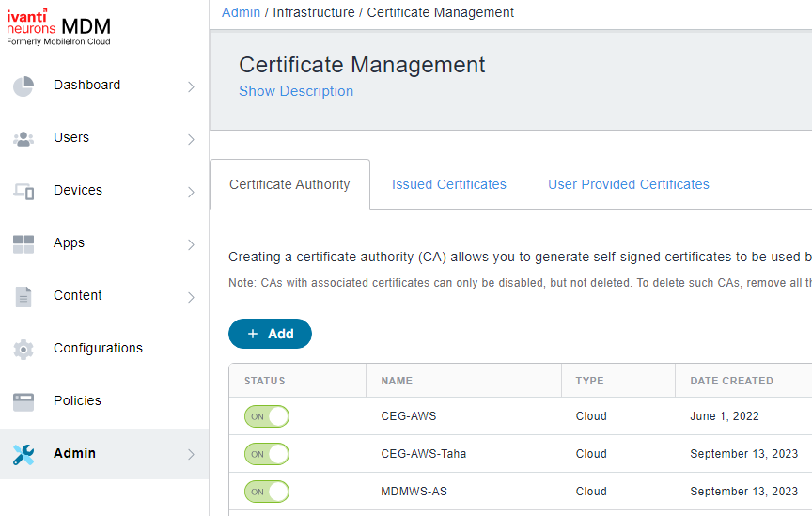Click the Show Description link
Viewport: 812px width, 516px height.
(296, 91)
